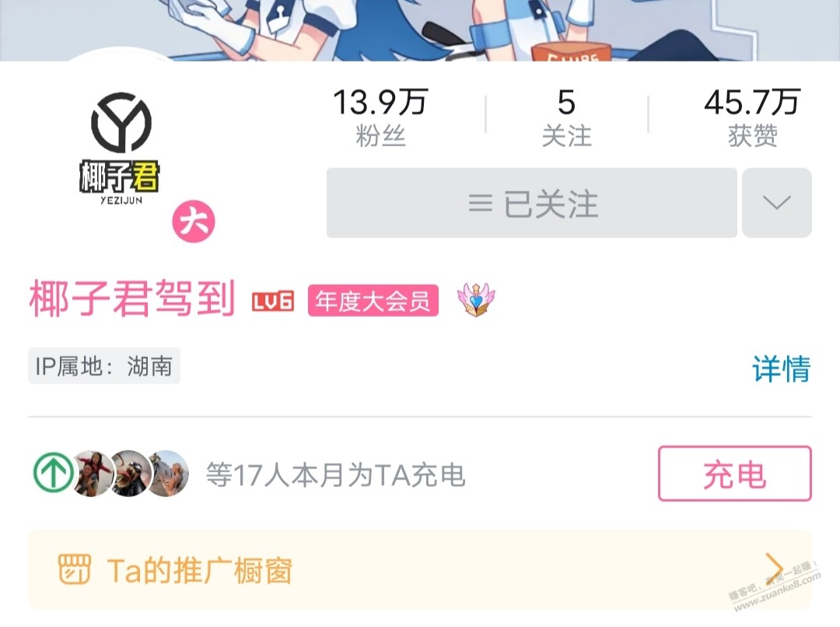
Task: Tap the green up-arrow charge icon
Action: click(x=54, y=473)
